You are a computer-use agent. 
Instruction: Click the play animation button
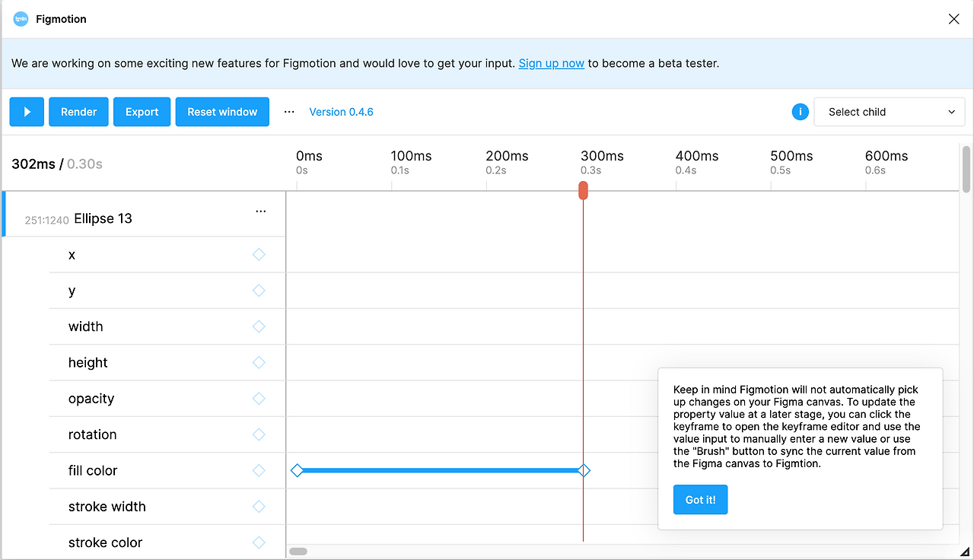(x=27, y=112)
